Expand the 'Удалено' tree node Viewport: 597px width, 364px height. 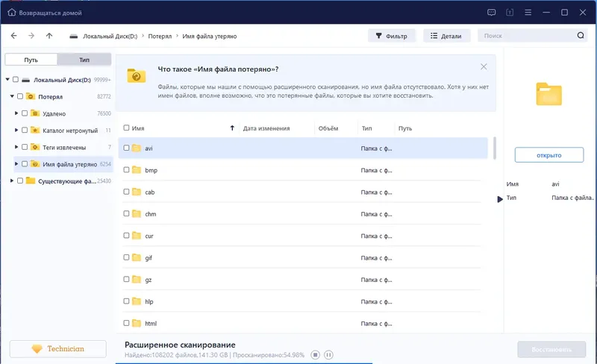(16, 113)
